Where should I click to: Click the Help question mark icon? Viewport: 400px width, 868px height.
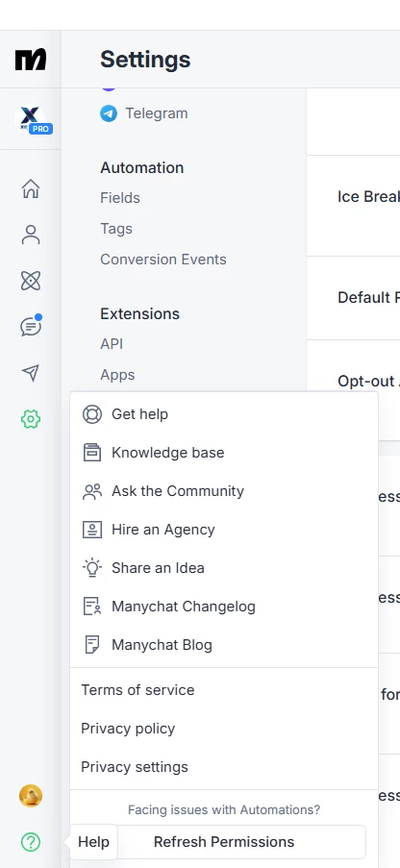[x=31, y=842]
